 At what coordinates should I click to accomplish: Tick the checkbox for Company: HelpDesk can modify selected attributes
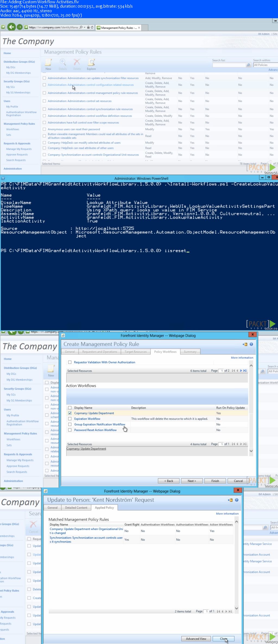point(44,143)
